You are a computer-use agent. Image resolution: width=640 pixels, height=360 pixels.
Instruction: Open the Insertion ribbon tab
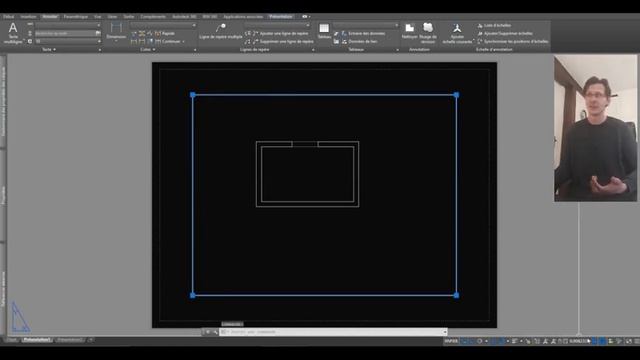(x=29, y=17)
